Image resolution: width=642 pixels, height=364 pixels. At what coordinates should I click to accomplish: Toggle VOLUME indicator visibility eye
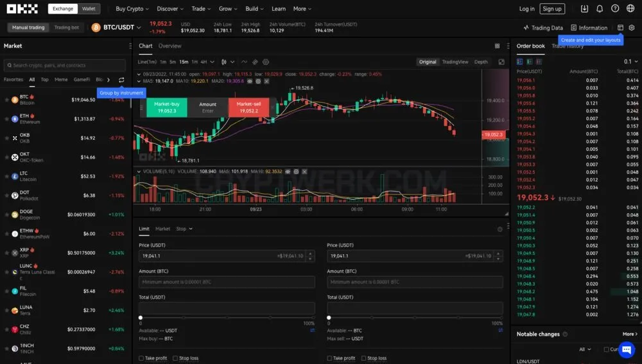tap(288, 171)
